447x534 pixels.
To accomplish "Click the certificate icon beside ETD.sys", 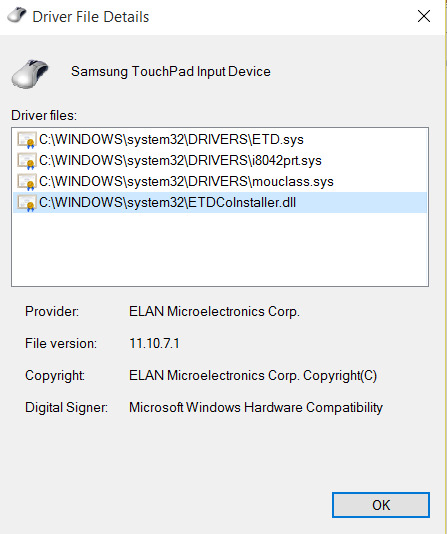I will pyautogui.click(x=27, y=140).
